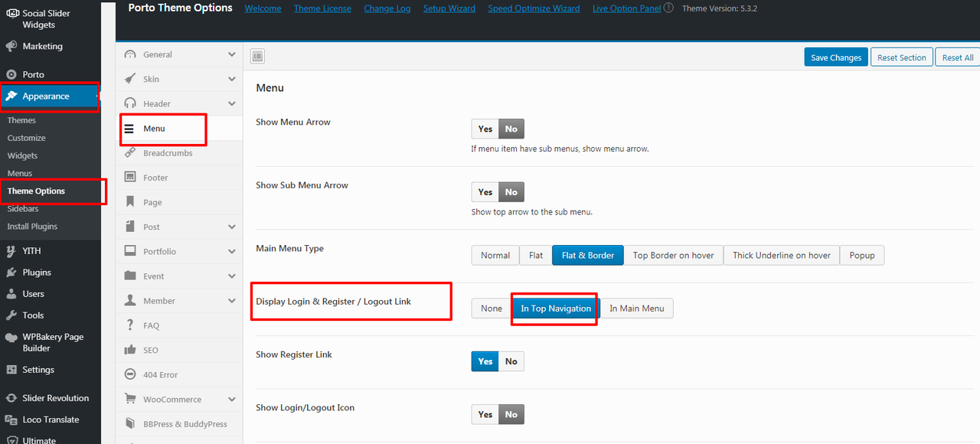
Task: Click the Users person icon
Action: click(11, 293)
